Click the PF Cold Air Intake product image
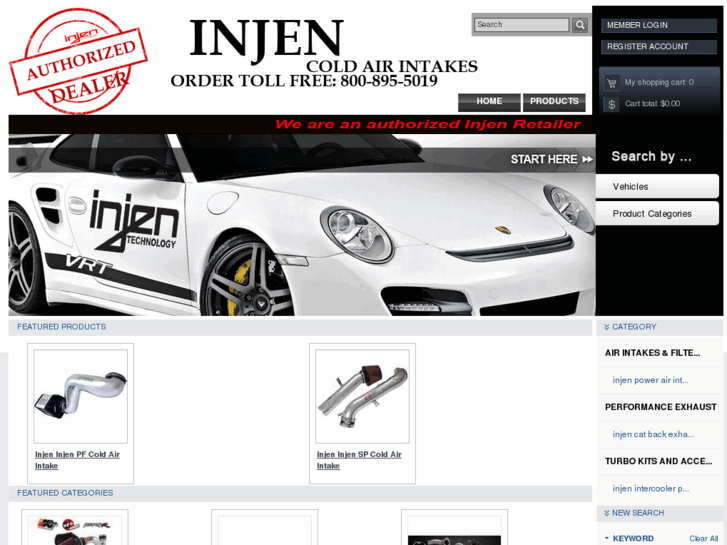This screenshot has width=727, height=545. (81, 396)
